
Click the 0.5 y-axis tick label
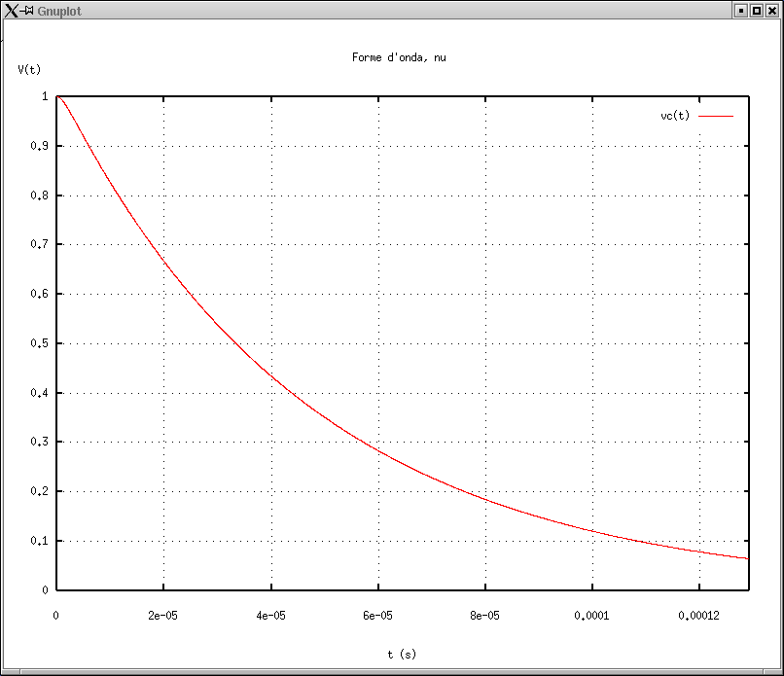pyautogui.click(x=40, y=343)
